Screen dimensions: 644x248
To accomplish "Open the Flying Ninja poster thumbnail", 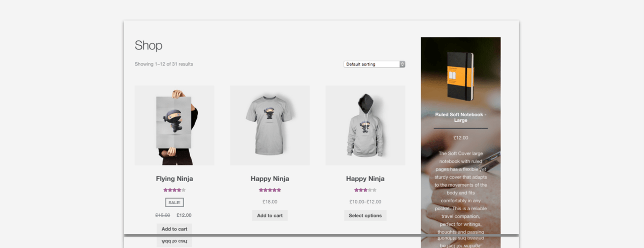I will pos(175,125).
